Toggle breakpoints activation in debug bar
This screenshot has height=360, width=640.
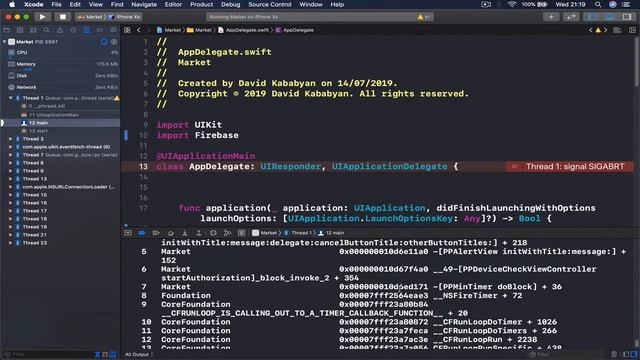click(142, 233)
